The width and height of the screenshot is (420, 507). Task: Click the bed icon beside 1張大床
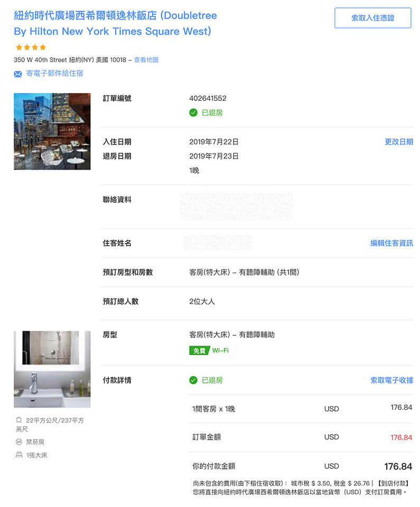pyautogui.click(x=19, y=455)
